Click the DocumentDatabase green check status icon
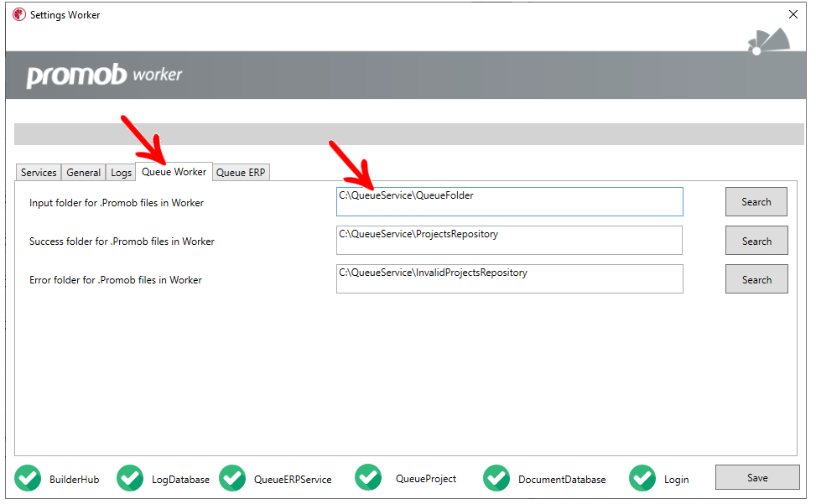This screenshot has width=816, height=504. pyautogui.click(x=496, y=478)
